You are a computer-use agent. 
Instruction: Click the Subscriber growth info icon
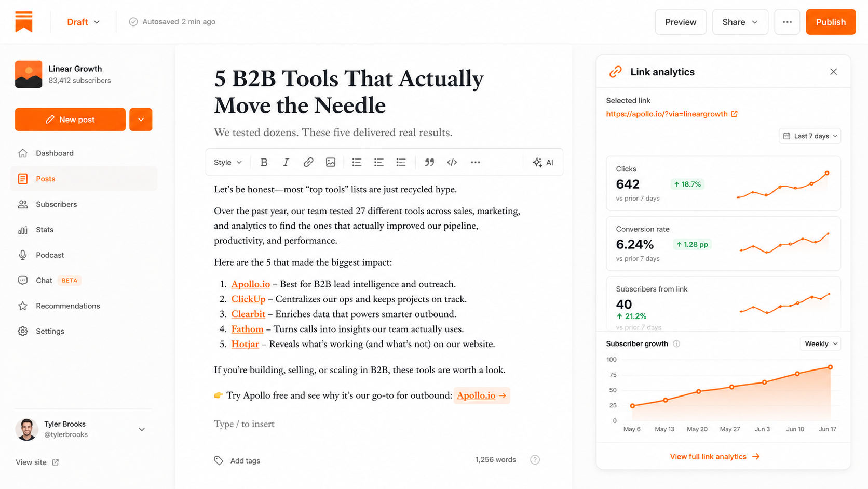(x=676, y=343)
